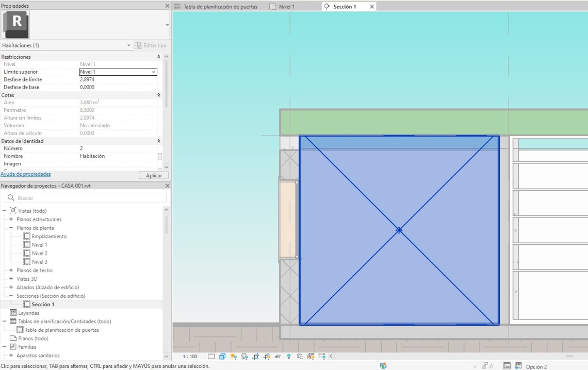Image resolution: width=588 pixels, height=370 pixels.
Task: Click the Aplicar button
Action: click(x=154, y=176)
